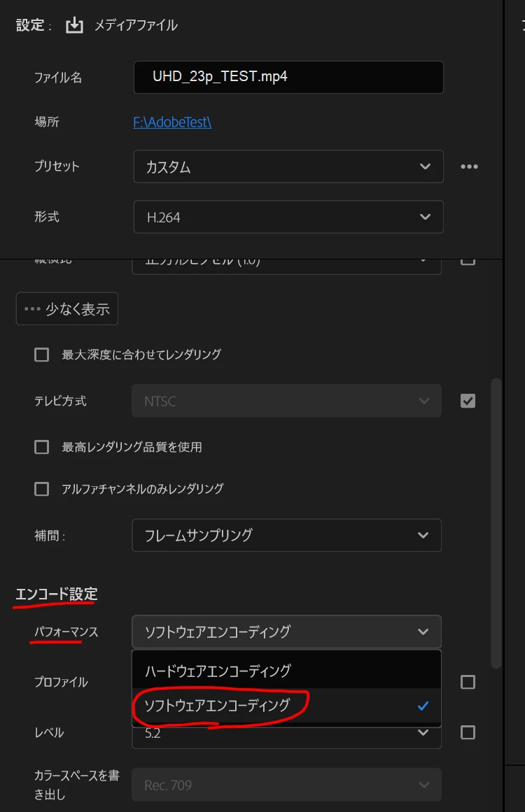Enable アルファチャンネルのみレンダリング checkbox
The width and height of the screenshot is (525, 812).
[x=41, y=489]
